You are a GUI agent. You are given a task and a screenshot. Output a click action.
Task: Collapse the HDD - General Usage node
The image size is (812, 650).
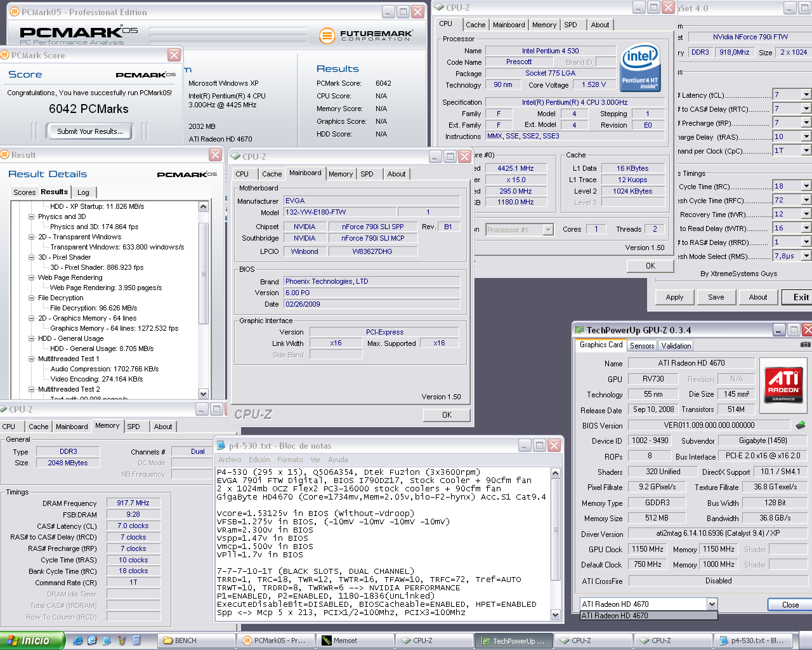pos(32,338)
